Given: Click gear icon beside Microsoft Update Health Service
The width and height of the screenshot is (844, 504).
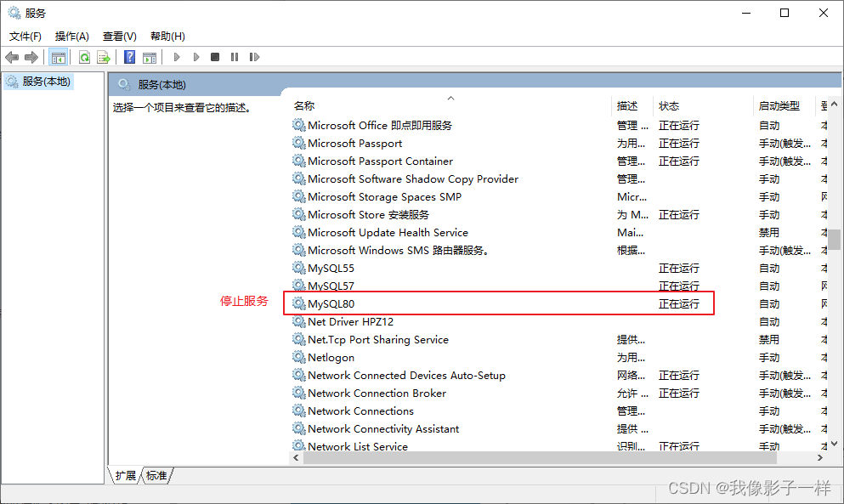Looking at the screenshot, I should coord(298,231).
